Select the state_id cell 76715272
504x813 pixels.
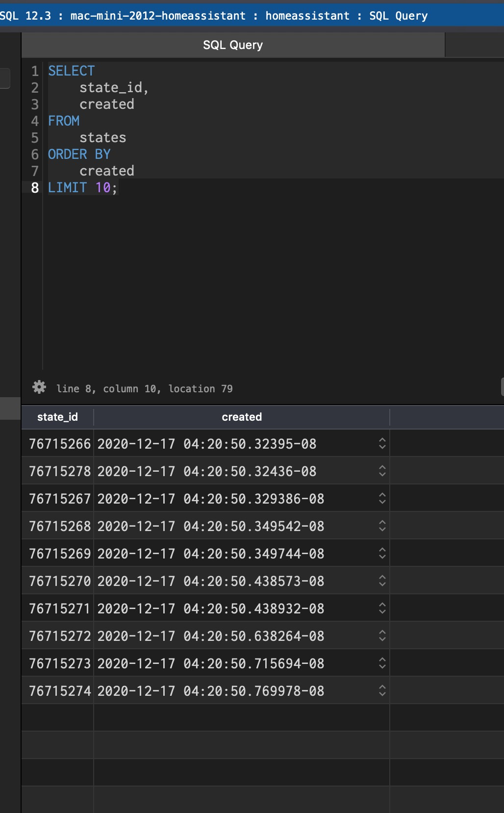point(59,636)
